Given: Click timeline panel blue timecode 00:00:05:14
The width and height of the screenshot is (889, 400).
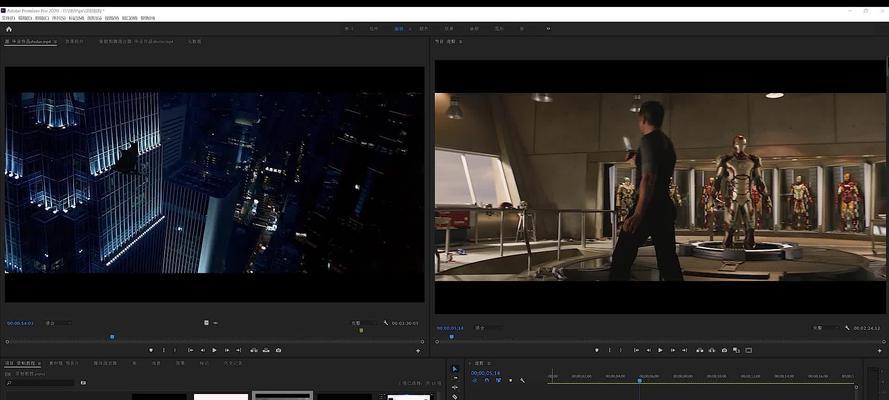Looking at the screenshot, I should [x=485, y=373].
